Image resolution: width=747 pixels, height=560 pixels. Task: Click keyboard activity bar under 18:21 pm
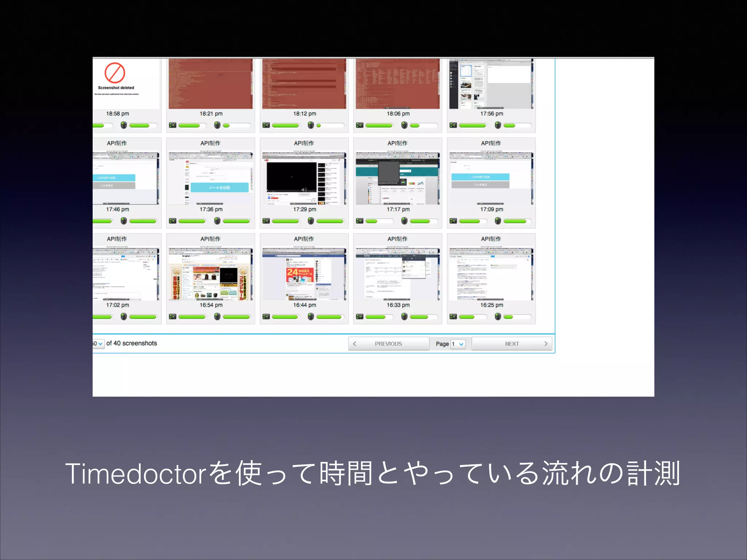pyautogui.click(x=192, y=125)
